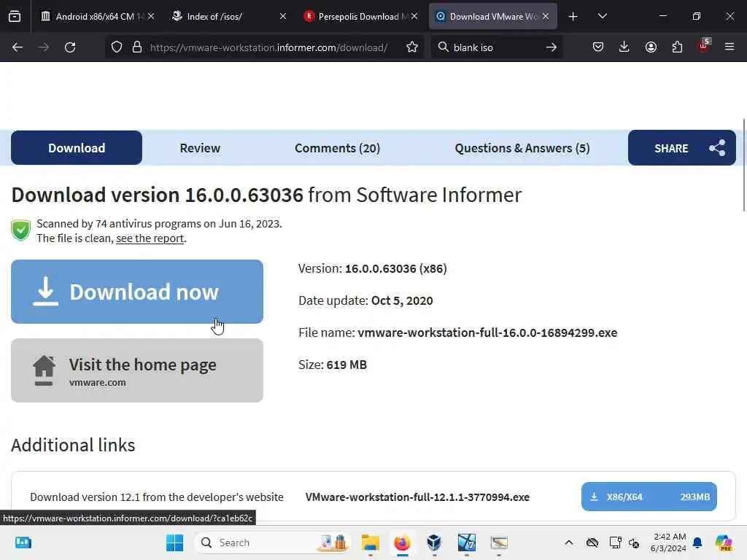
Task: Open clock showing 2:42 AM
Action: (668, 542)
